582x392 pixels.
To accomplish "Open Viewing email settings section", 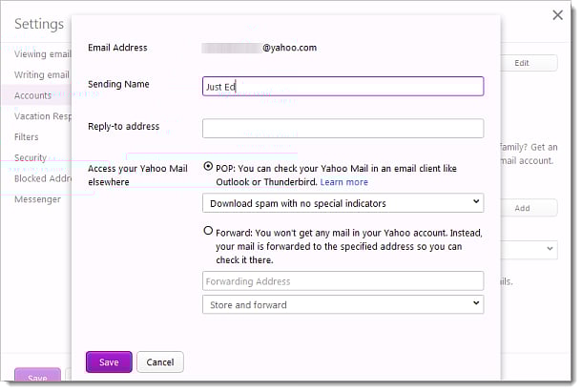I will 42,54.
